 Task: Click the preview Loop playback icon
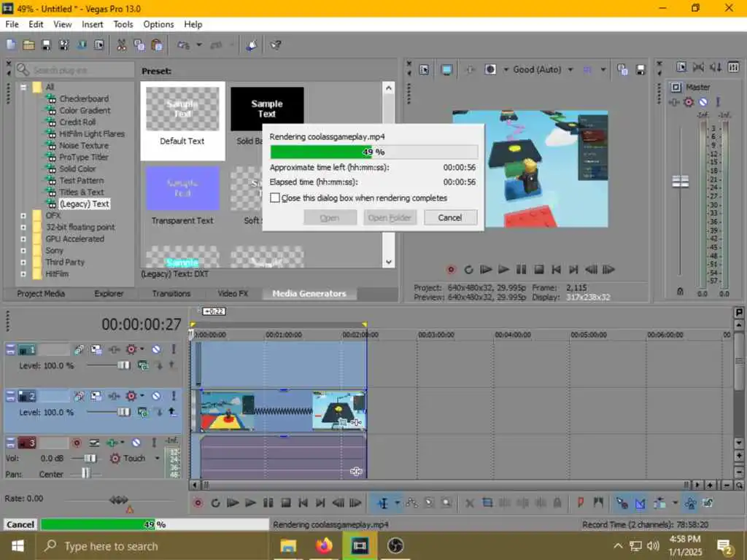[468, 270]
